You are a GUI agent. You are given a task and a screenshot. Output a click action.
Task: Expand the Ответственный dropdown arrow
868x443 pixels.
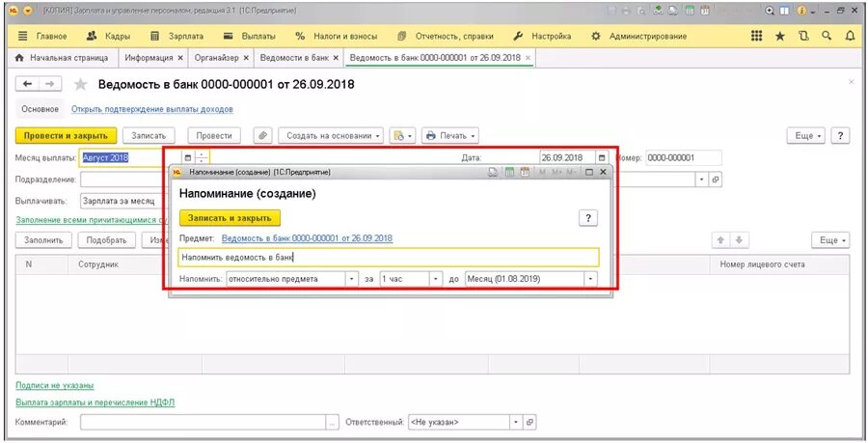click(x=516, y=422)
